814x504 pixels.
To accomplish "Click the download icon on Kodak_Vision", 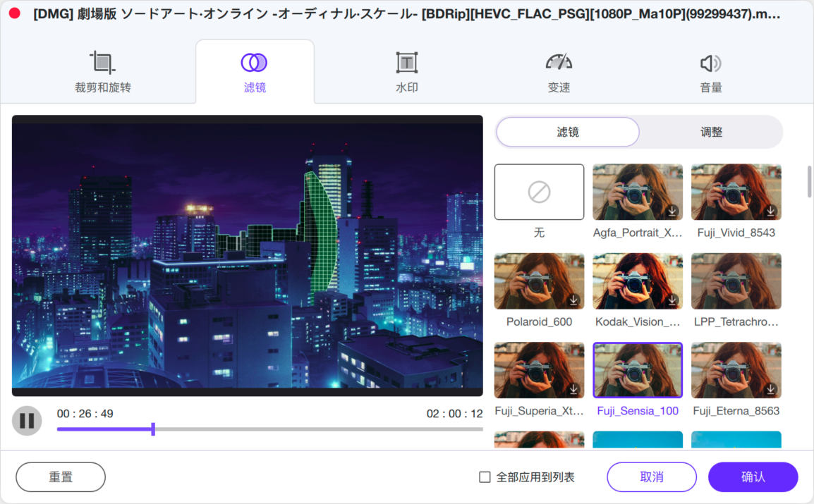I will tap(672, 300).
